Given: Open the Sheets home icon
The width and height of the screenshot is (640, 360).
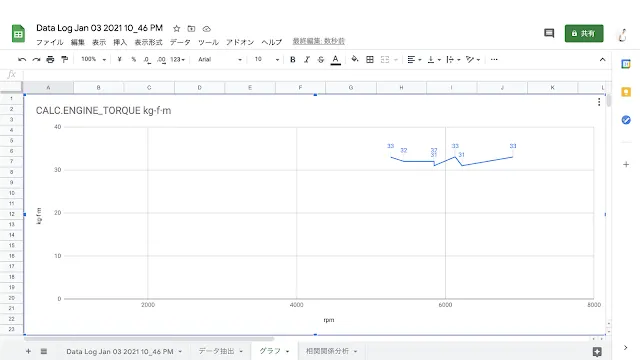Looking at the screenshot, I should click(18, 34).
